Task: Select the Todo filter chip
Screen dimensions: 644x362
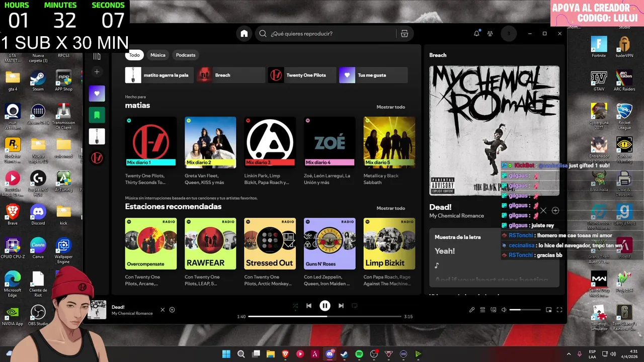Action: point(134,55)
